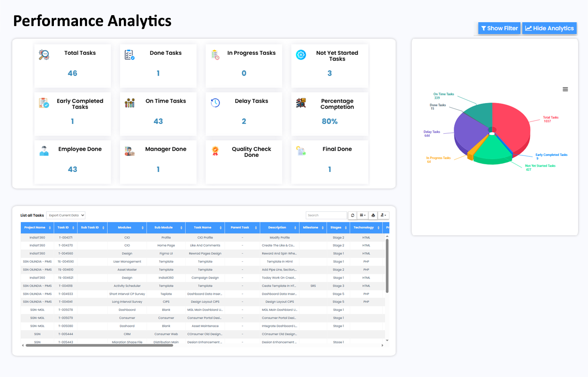Click the Delay Tasks clock icon
This screenshot has height=377, width=588.
[215, 103]
